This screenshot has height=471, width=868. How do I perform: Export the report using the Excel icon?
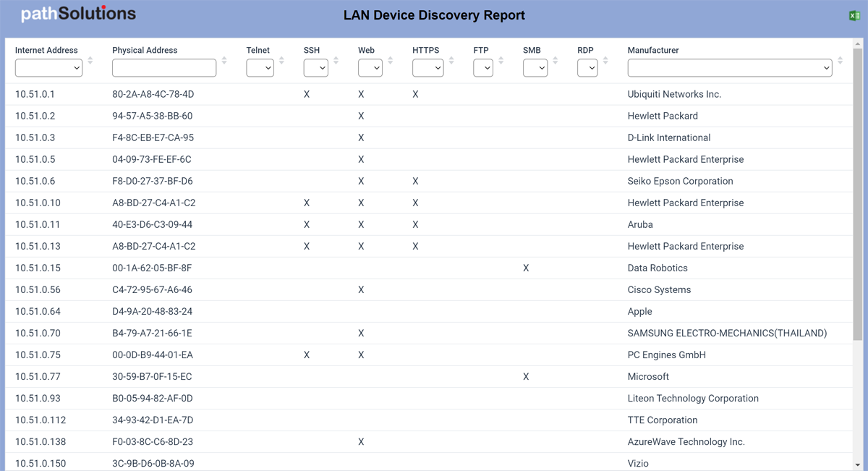tap(854, 15)
